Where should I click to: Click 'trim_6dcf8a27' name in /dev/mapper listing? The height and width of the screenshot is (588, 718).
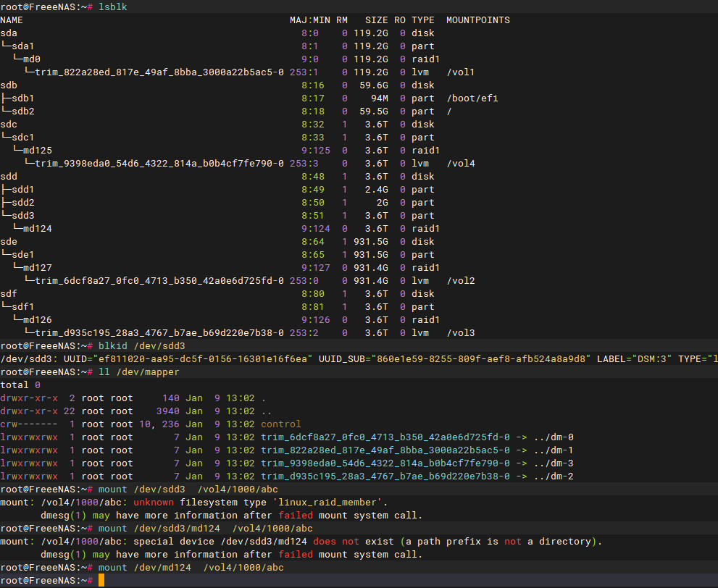(385, 437)
